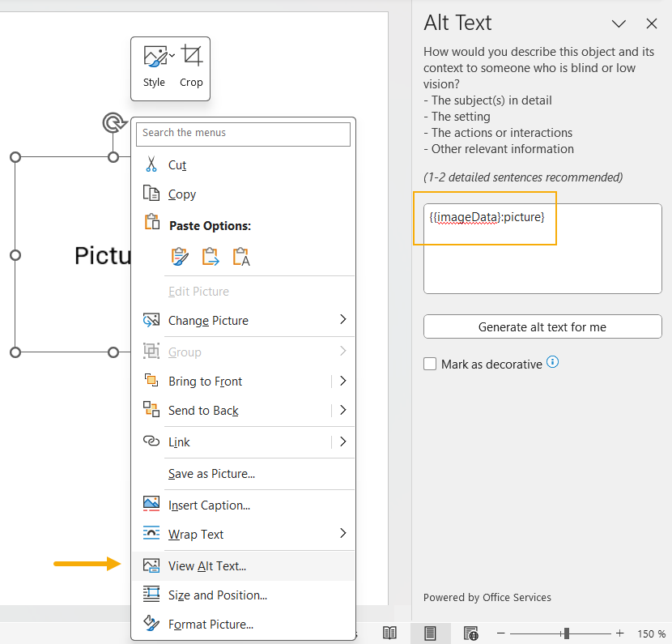
Task: Click the Send to Back icon
Action: (x=151, y=409)
